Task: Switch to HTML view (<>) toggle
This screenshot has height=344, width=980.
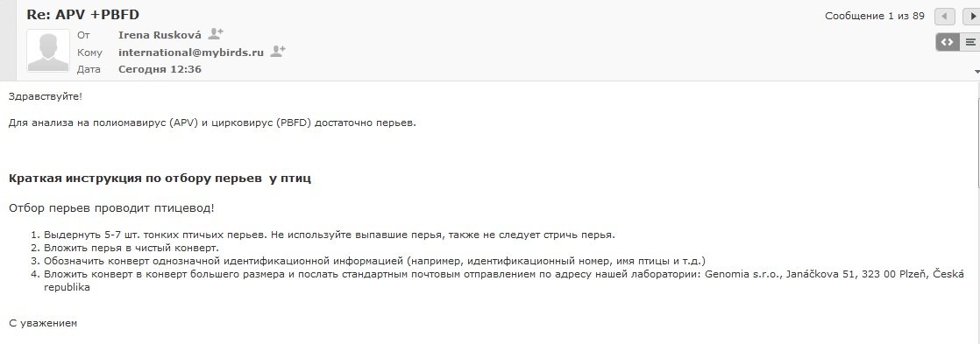Action: click(x=948, y=42)
